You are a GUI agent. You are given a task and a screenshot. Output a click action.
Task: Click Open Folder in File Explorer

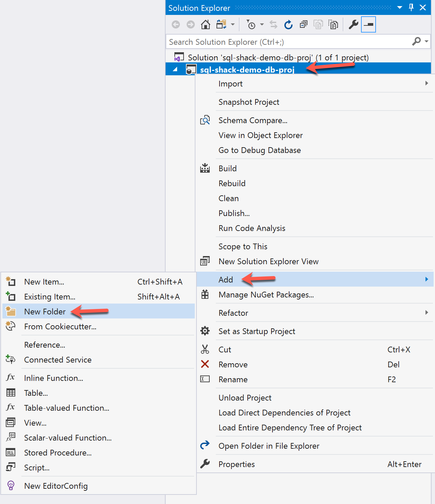269,446
